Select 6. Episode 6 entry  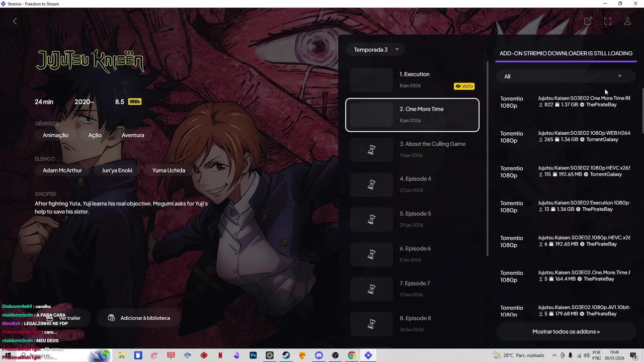click(413, 254)
